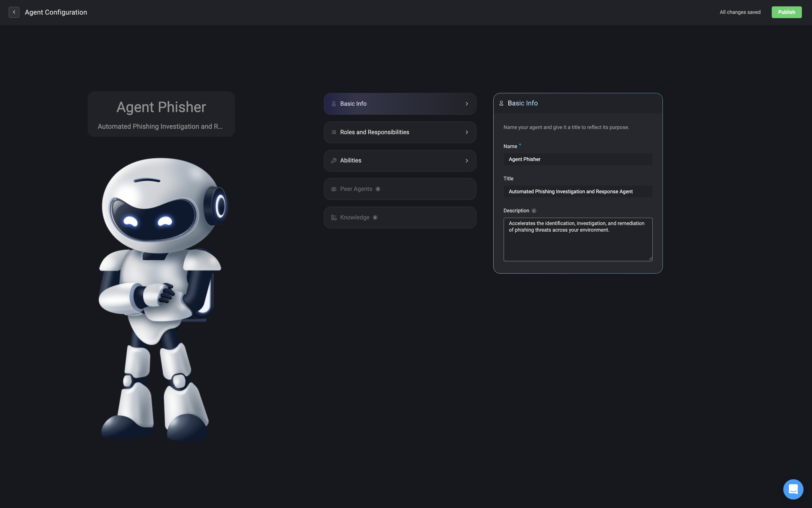Click the person icon in Basic Info panel header

pyautogui.click(x=501, y=104)
